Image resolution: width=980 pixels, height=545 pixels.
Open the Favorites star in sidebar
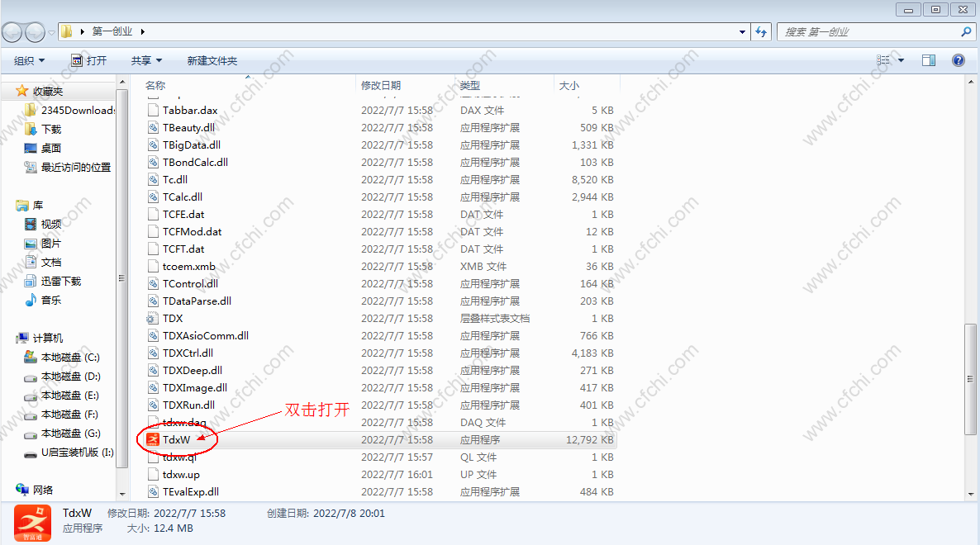click(21, 91)
